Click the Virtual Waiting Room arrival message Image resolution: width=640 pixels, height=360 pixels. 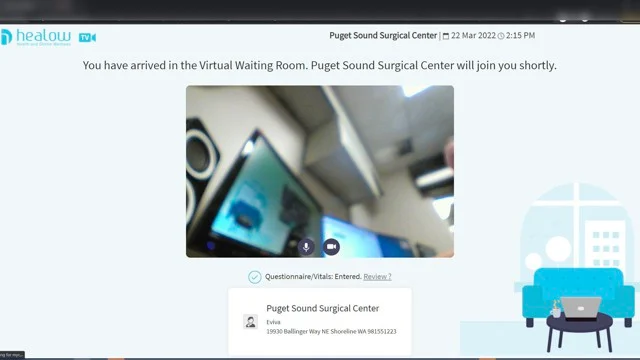(x=320, y=65)
